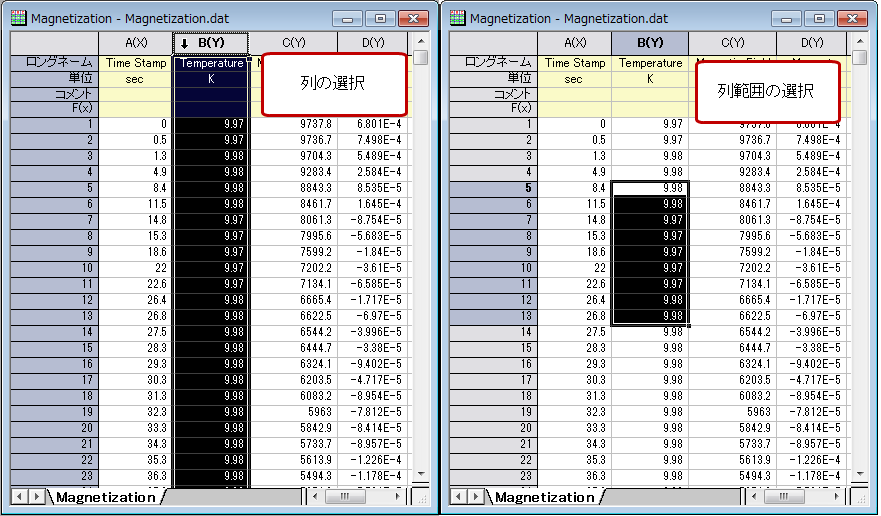Screen dimensions: 881x516
Task: Select row header 1 in left window
Action: tap(55, 124)
